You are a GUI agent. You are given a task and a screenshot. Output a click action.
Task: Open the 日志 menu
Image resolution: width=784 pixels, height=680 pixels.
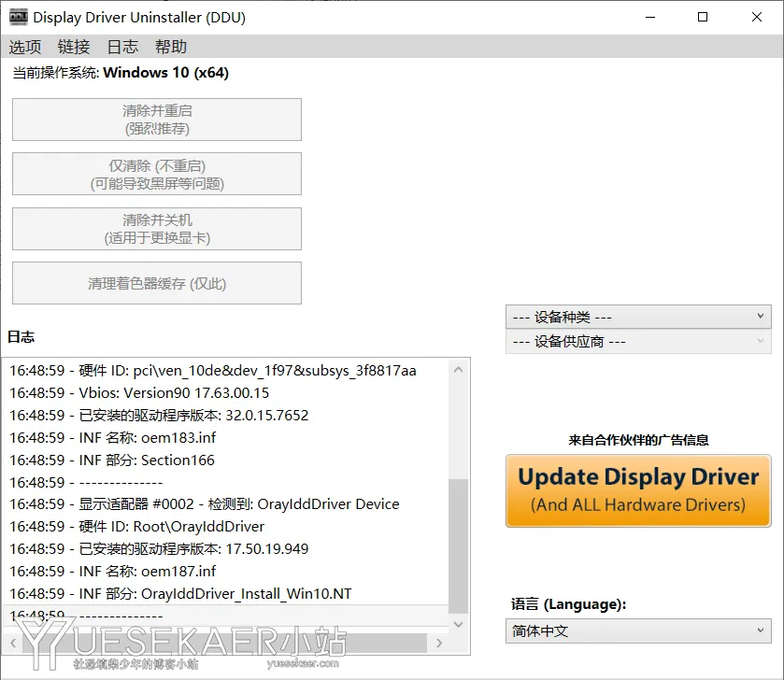point(122,47)
